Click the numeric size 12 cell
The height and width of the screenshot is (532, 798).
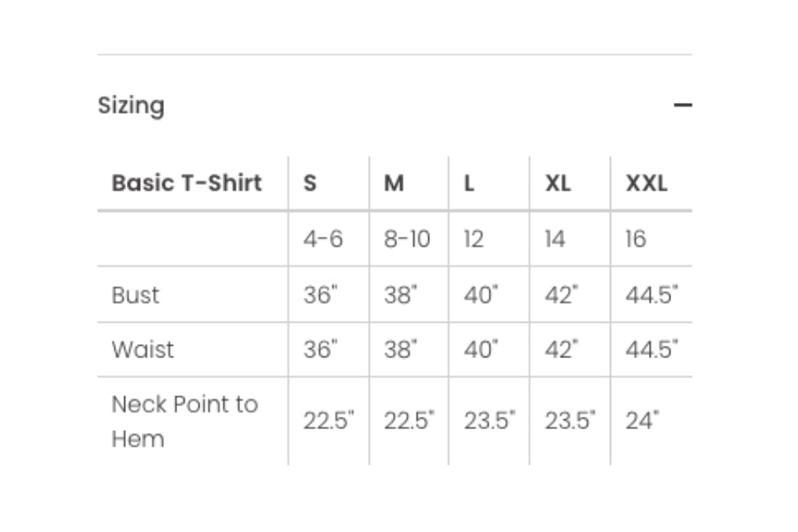[x=474, y=239]
